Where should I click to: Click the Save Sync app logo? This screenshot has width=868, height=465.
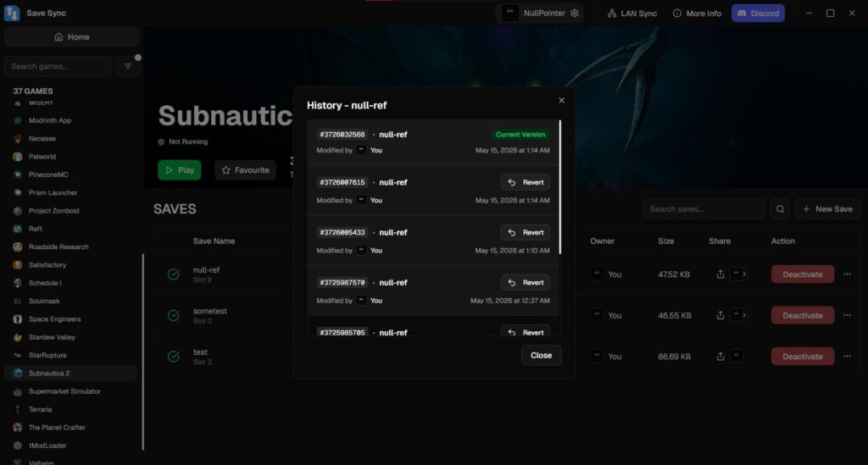12,13
